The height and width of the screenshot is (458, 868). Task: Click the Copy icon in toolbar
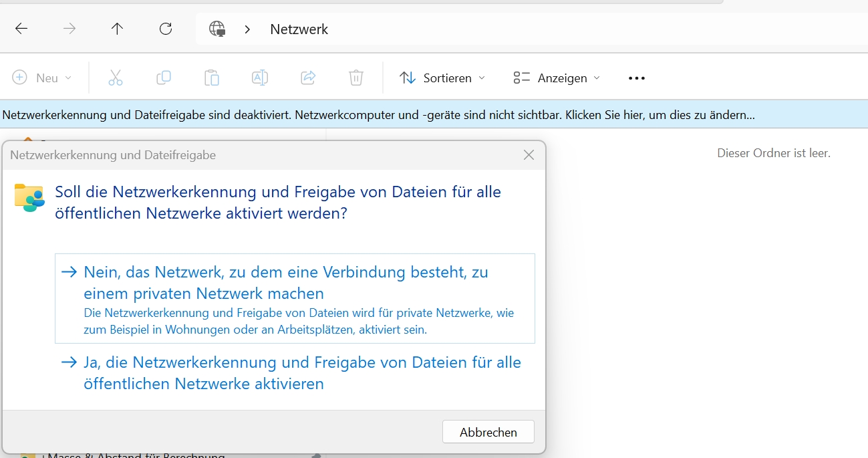(164, 78)
